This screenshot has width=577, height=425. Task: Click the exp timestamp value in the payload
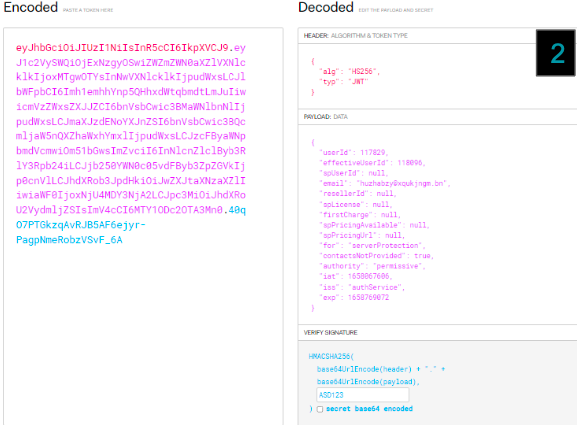(368, 297)
